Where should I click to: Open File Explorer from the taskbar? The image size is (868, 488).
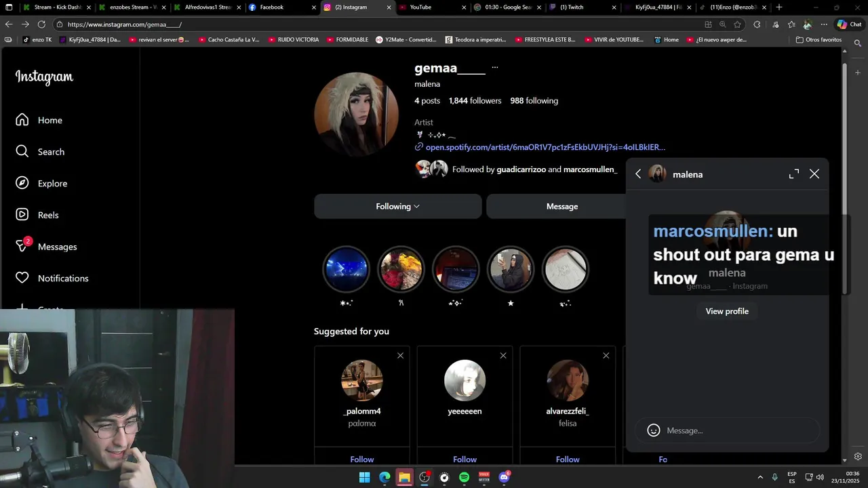point(404,477)
